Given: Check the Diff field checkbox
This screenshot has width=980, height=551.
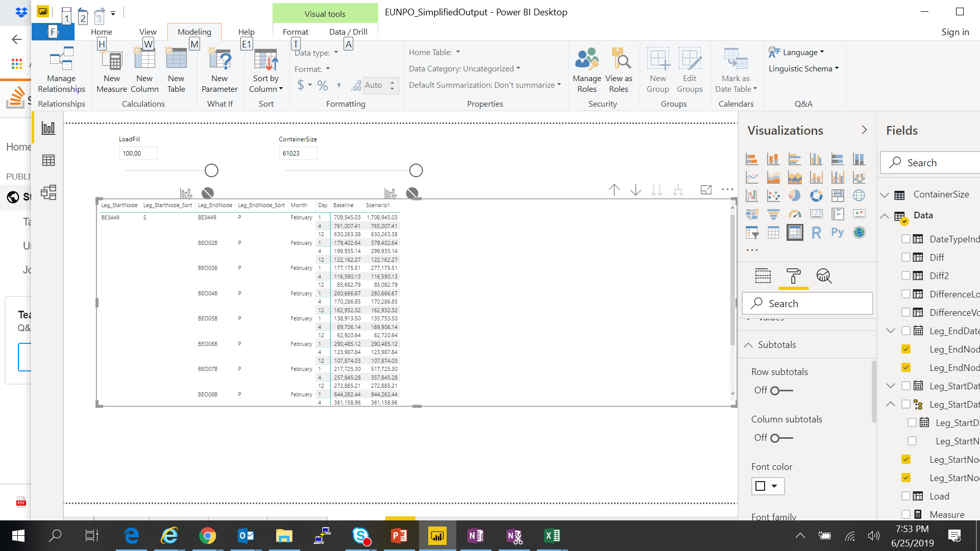Looking at the screenshot, I should (x=906, y=257).
